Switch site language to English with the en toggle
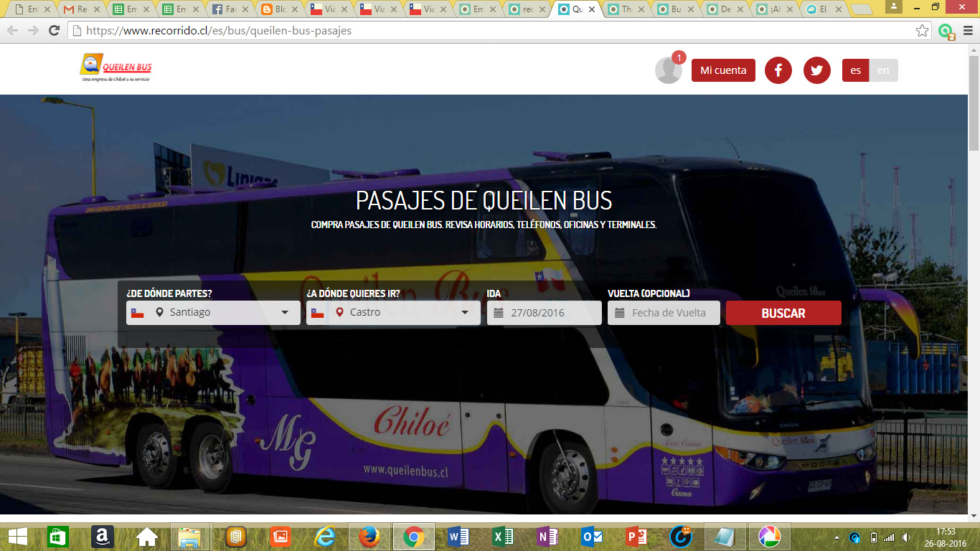Image resolution: width=980 pixels, height=551 pixels. (883, 70)
